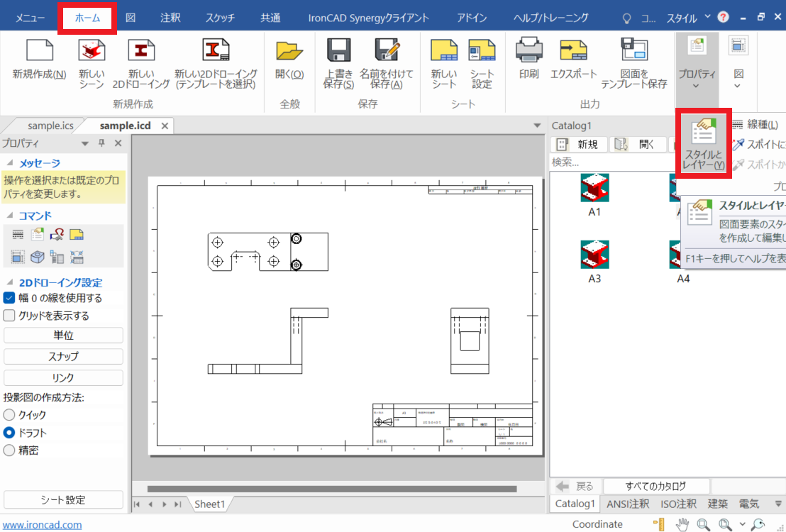Switch to the 注釈 ribbon tab
Screen dimensions: 786x532
pos(170,18)
